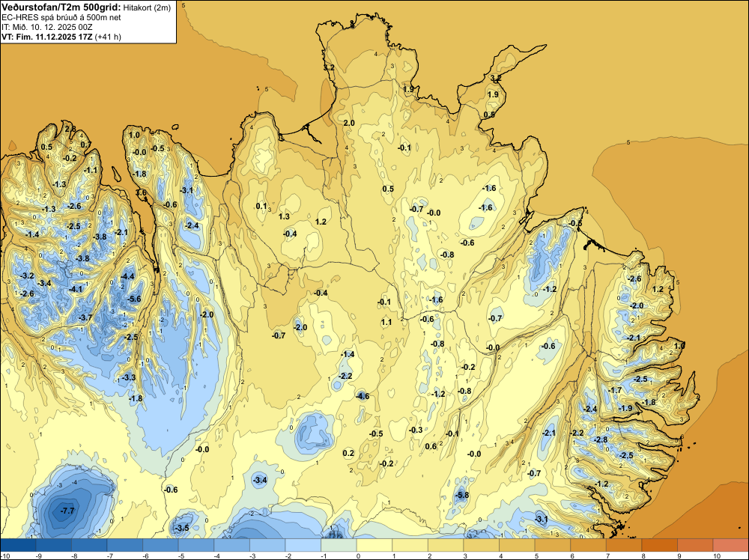Click the "0.2" temperature value on the map
This screenshot has width=749, height=560.
(x=349, y=453)
